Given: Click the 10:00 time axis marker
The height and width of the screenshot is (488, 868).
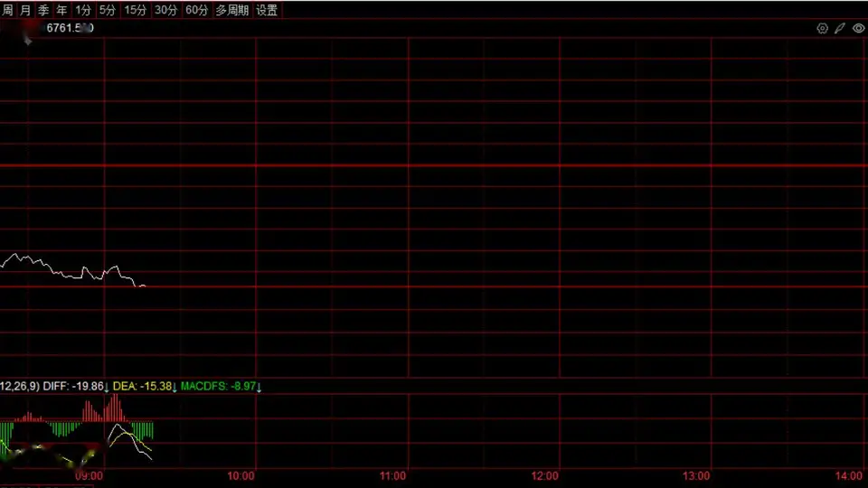Looking at the screenshot, I should 241,476.
